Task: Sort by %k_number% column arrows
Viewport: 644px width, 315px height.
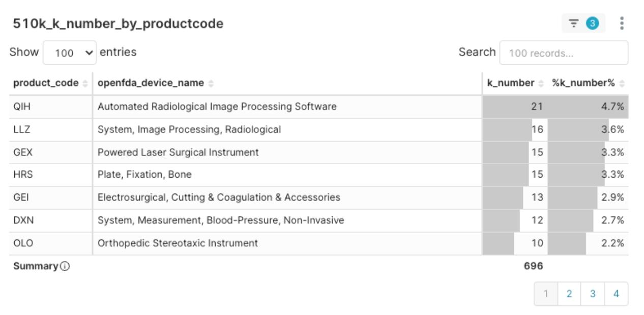Action: tap(622, 83)
